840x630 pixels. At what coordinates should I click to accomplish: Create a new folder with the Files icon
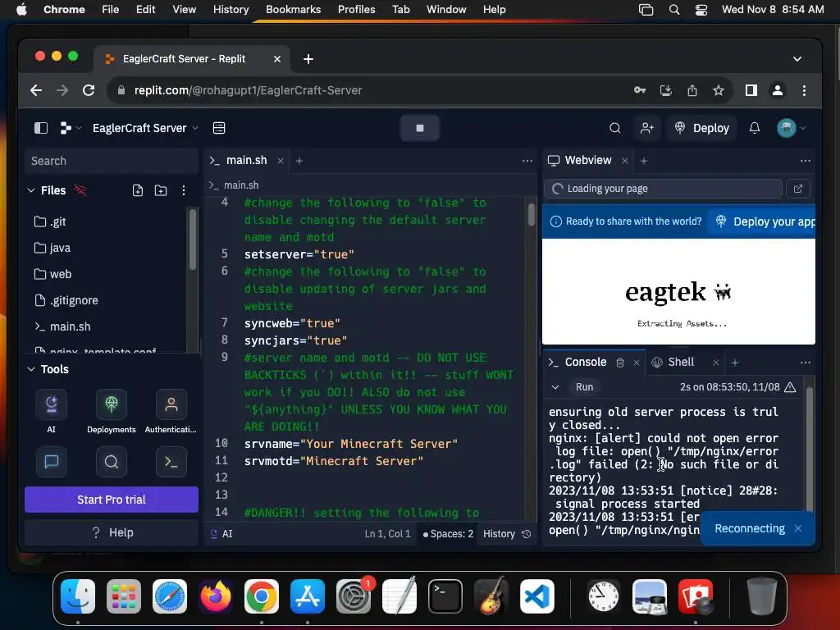click(x=161, y=190)
